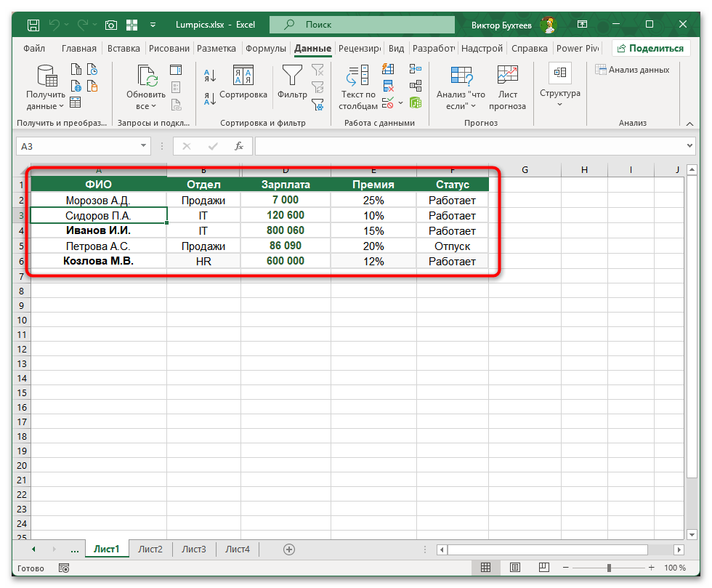
Task: Open Quick Access Toolbar customize dropdown
Action: click(x=153, y=25)
